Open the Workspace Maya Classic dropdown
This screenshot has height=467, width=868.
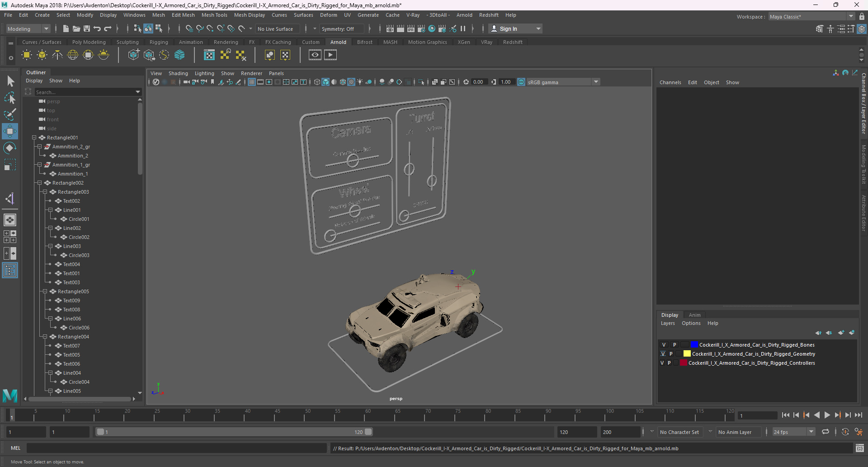812,16
